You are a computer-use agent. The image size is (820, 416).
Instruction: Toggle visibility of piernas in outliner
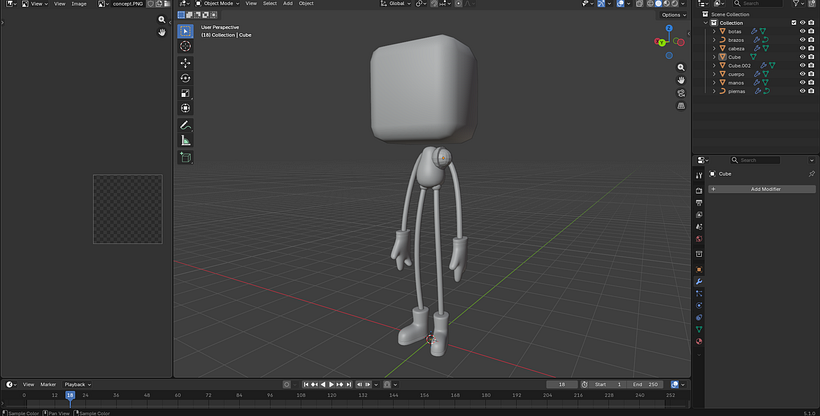click(802, 91)
